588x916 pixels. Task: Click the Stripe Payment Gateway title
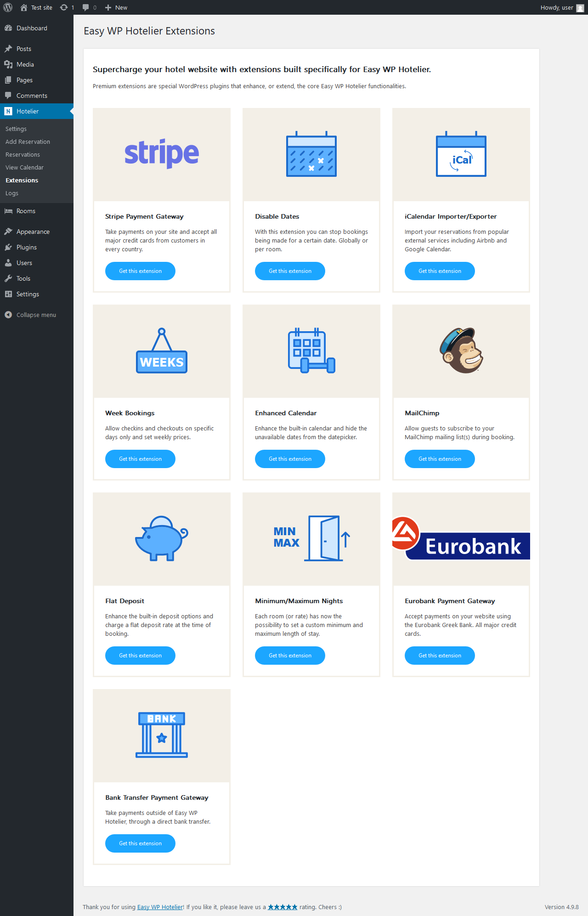point(144,216)
